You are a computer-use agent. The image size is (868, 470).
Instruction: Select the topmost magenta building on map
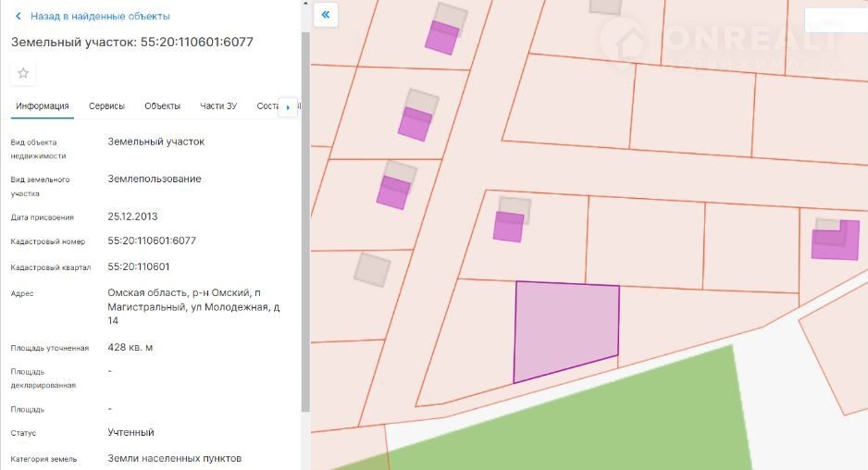click(441, 37)
